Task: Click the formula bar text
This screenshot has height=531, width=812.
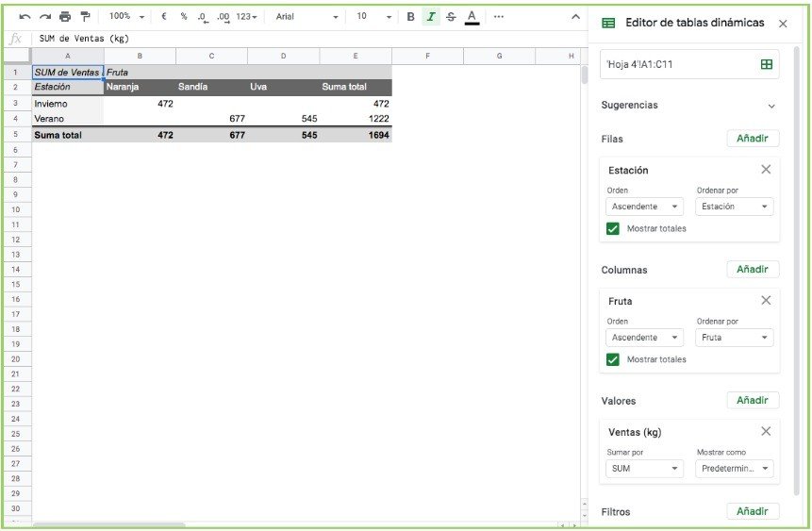Action: tap(84, 39)
